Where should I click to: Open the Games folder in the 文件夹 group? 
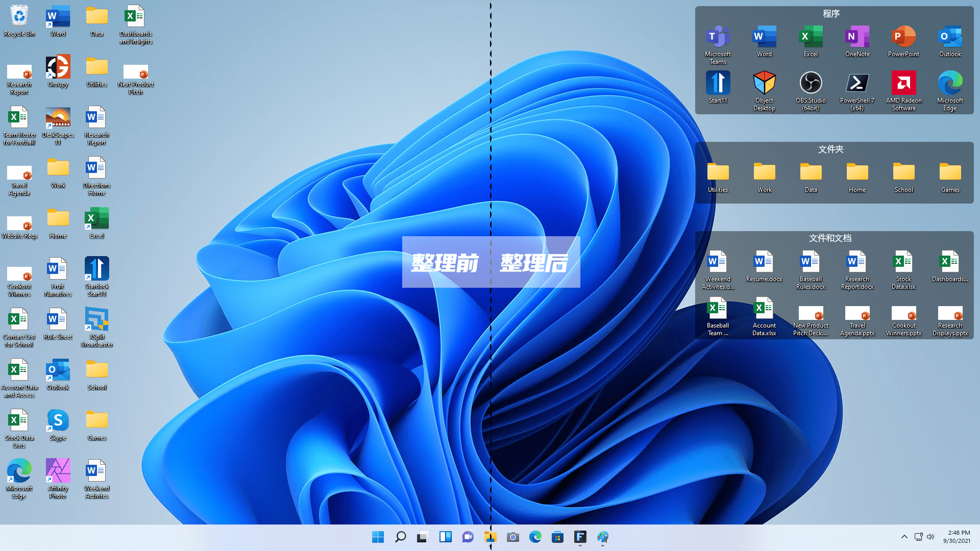pos(950,172)
